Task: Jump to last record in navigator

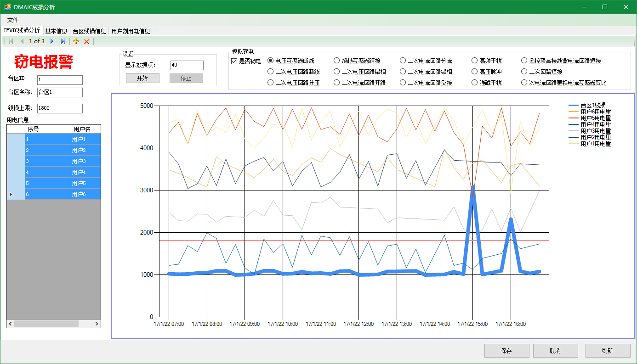Action: 63,41
